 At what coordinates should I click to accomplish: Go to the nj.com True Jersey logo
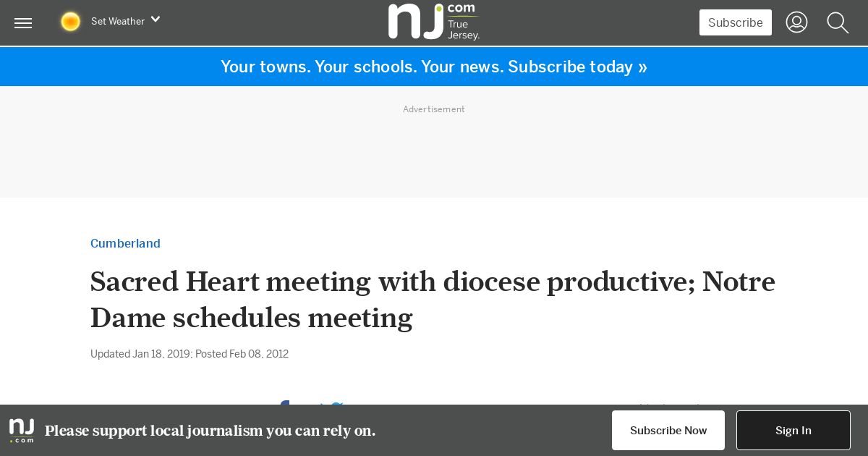[x=434, y=21]
